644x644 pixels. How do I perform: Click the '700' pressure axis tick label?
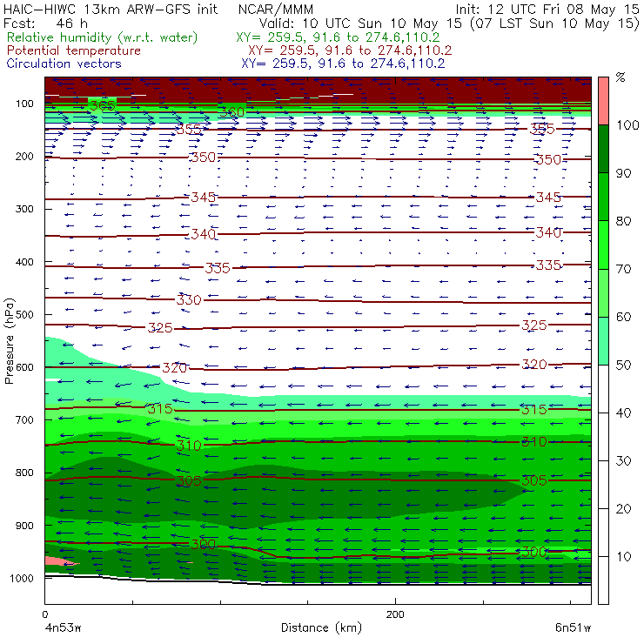24,420
